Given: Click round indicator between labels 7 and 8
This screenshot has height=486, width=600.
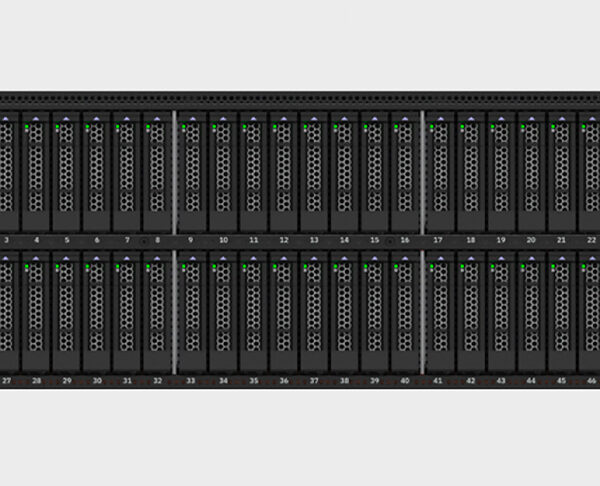Looking at the screenshot, I should pyautogui.click(x=144, y=241).
